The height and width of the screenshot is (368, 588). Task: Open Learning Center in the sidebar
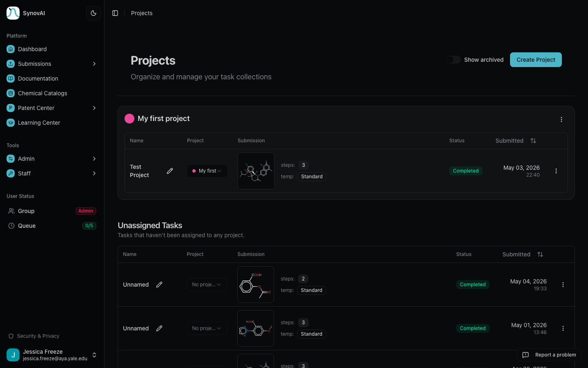click(x=52, y=123)
